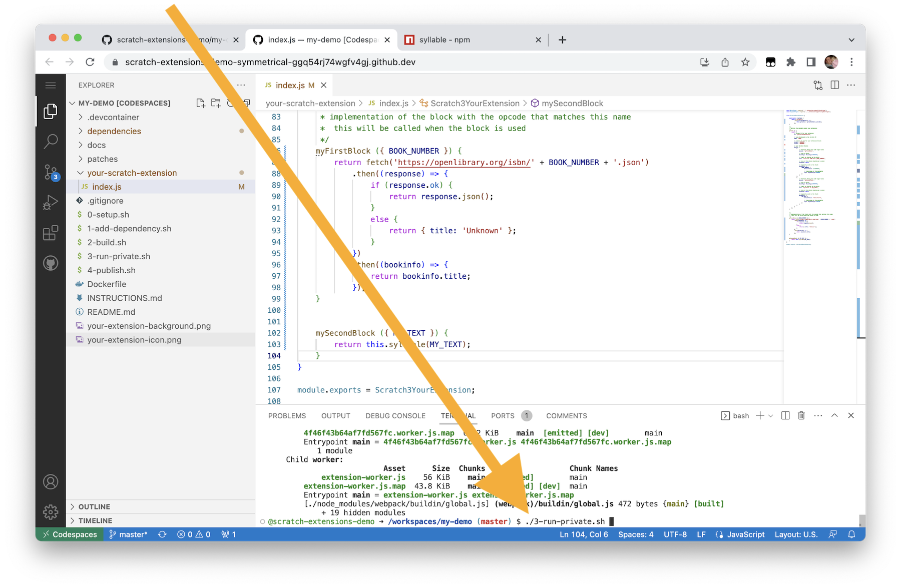901x588 pixels.
Task: Create a new file in the Explorer
Action: click(x=201, y=103)
